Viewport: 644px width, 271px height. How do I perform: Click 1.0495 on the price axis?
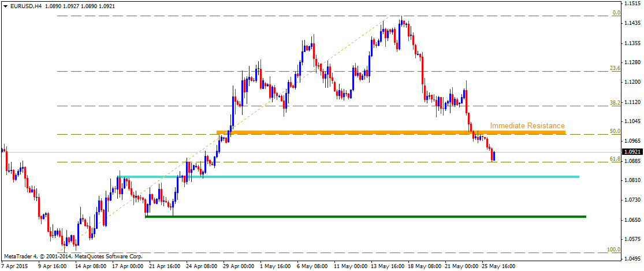click(x=632, y=259)
